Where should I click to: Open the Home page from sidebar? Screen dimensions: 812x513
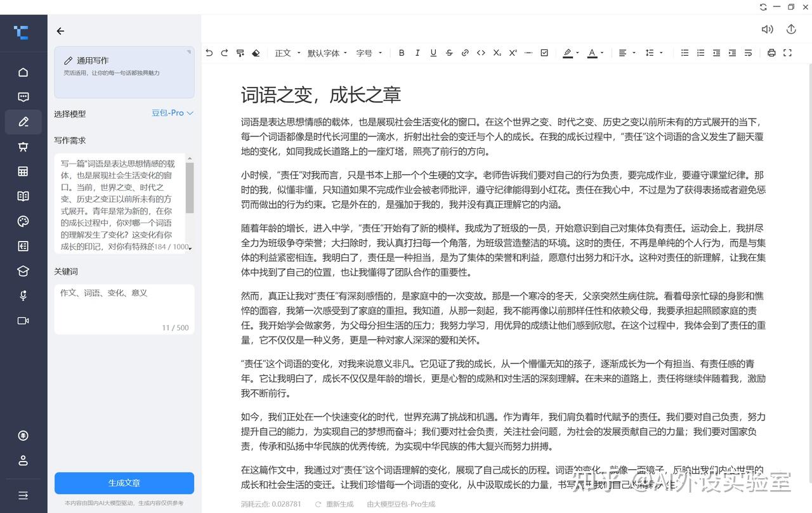(x=23, y=72)
